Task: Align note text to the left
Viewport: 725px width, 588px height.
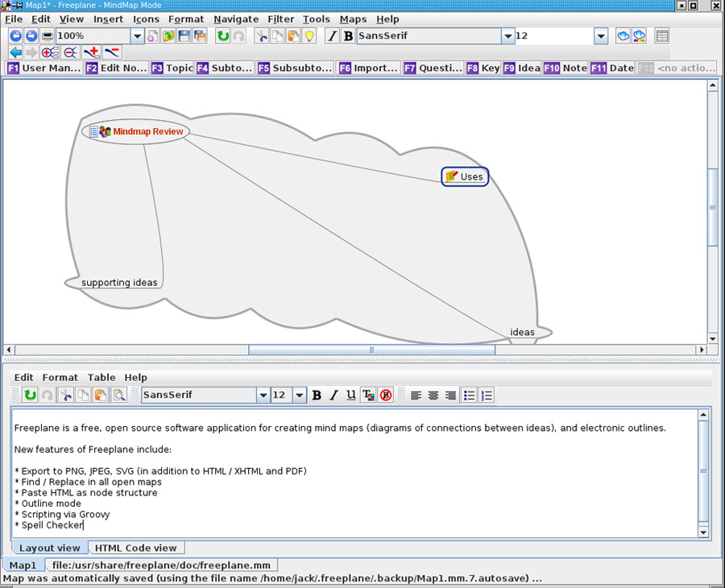Action: [416, 395]
